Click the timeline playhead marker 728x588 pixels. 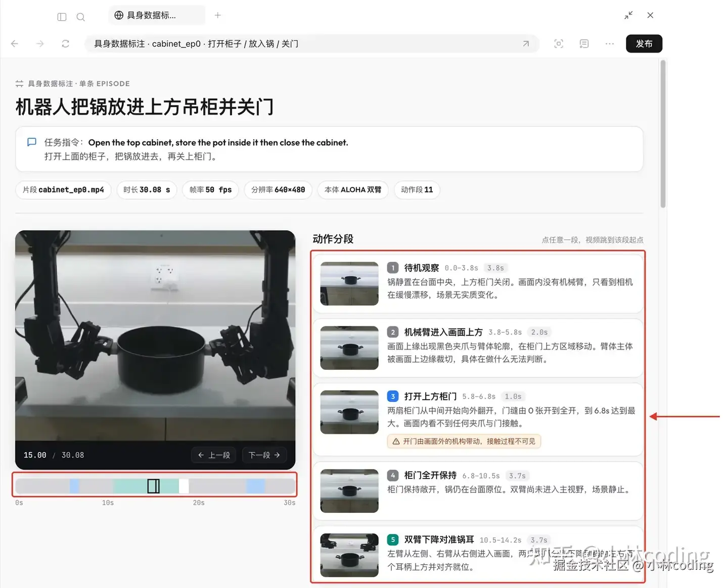pos(153,486)
